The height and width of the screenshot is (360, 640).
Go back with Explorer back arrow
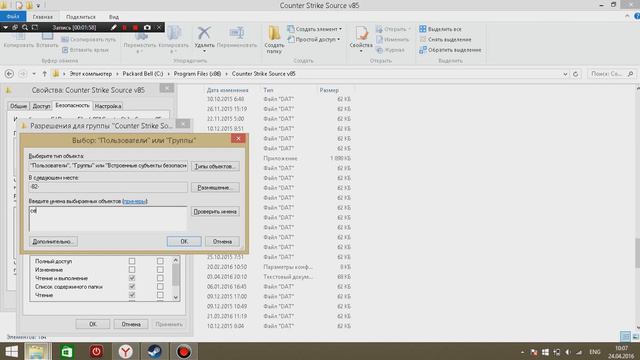coord(9,74)
